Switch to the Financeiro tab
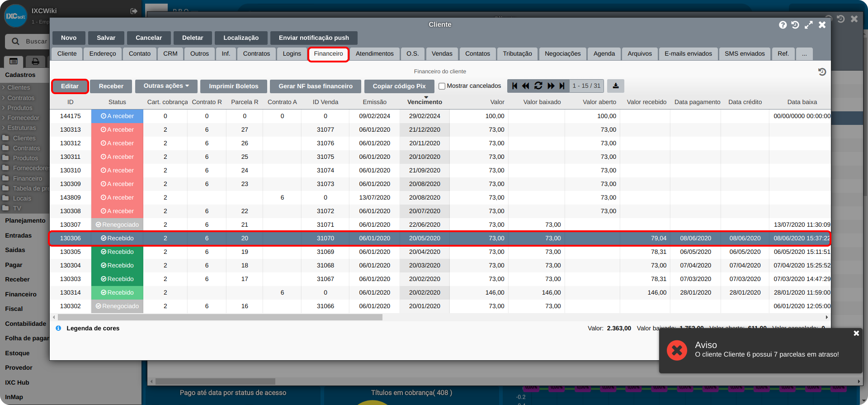 coord(329,54)
